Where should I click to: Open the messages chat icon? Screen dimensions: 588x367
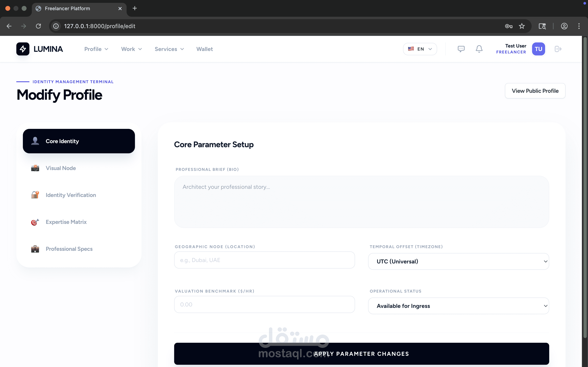pos(461,49)
